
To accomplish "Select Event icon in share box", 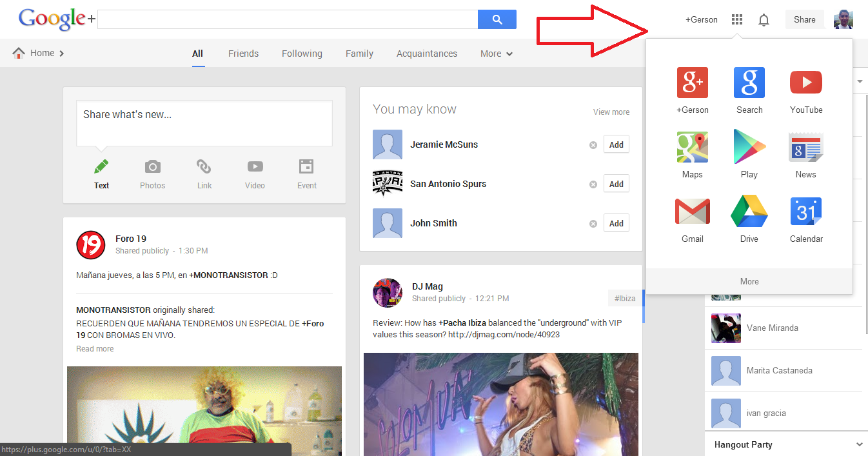I will pyautogui.click(x=306, y=166).
